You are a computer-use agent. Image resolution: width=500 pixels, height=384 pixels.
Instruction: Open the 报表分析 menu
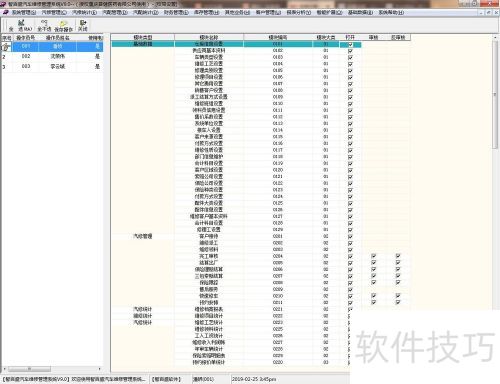299,12
